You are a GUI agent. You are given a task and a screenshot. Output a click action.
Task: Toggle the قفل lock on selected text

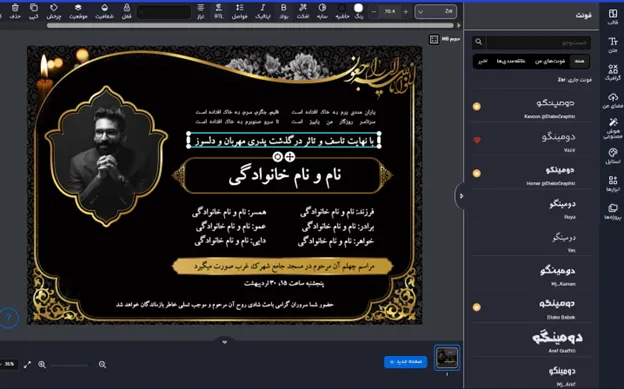(x=127, y=11)
